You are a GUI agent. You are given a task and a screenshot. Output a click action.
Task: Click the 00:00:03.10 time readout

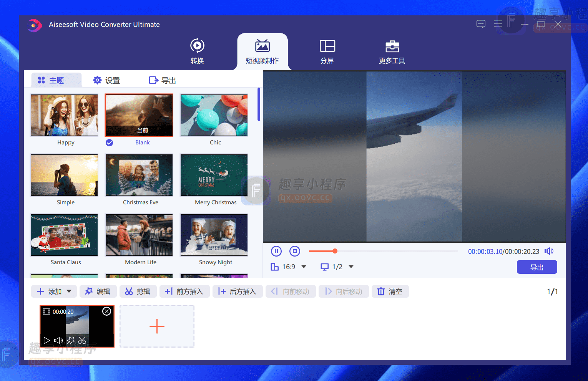tap(485, 252)
